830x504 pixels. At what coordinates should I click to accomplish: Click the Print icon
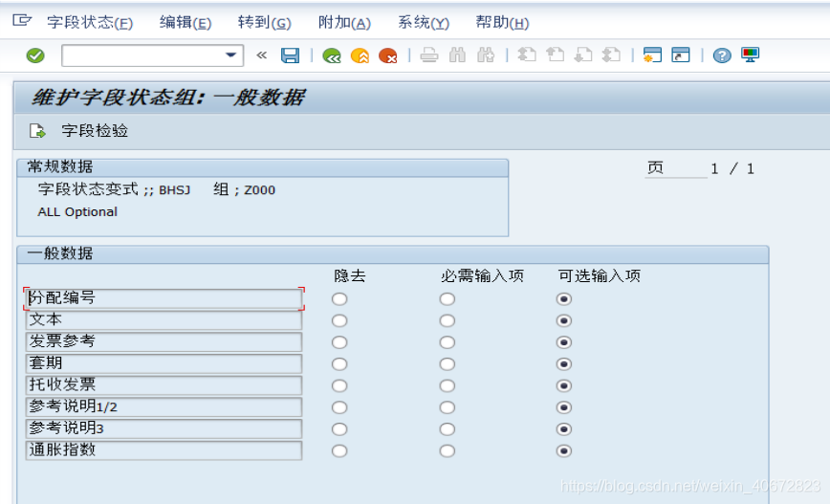pos(429,55)
